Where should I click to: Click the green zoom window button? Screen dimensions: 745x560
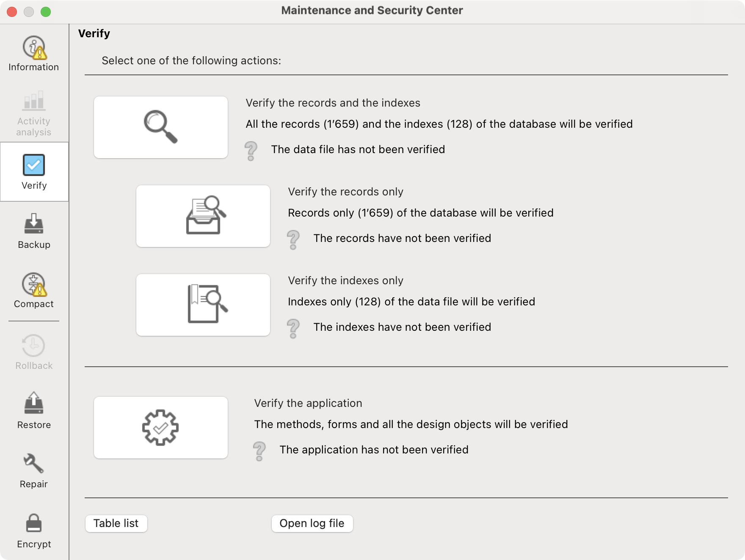[46, 12]
